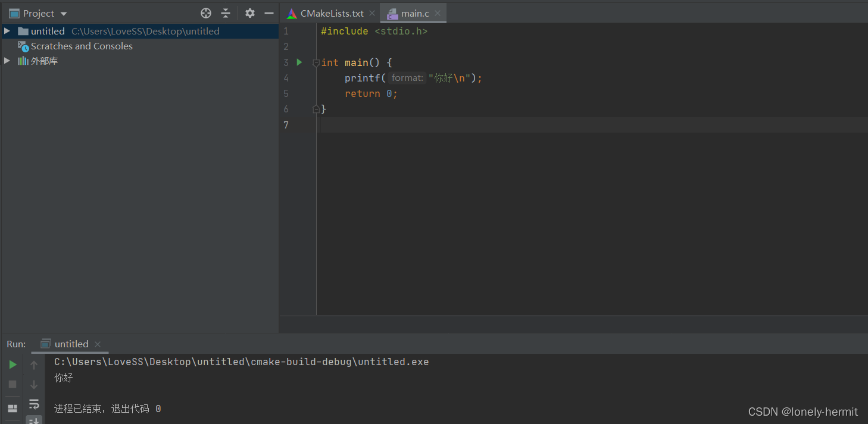Close the untitled Run tab
This screenshot has height=424, width=868.
[98, 344]
